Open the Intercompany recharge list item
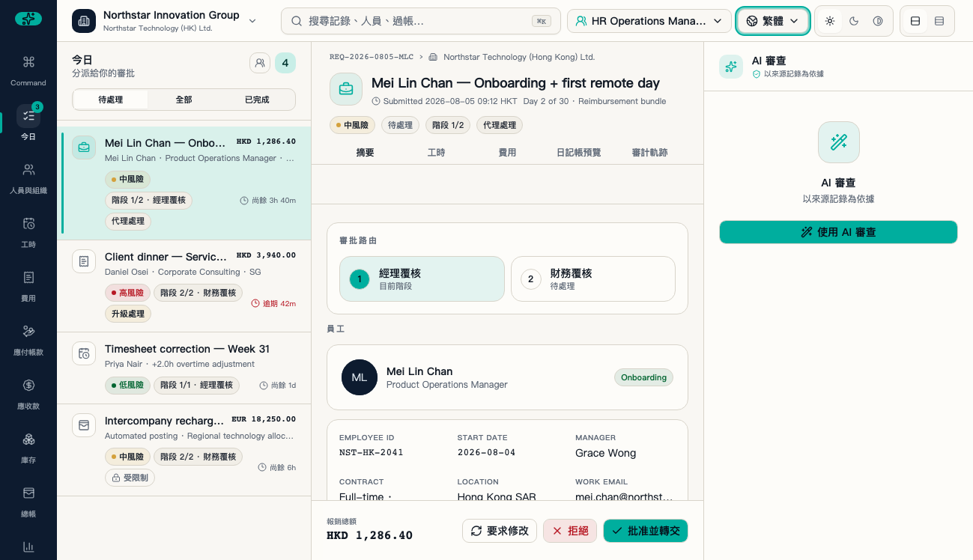973x560 pixels. click(184, 450)
